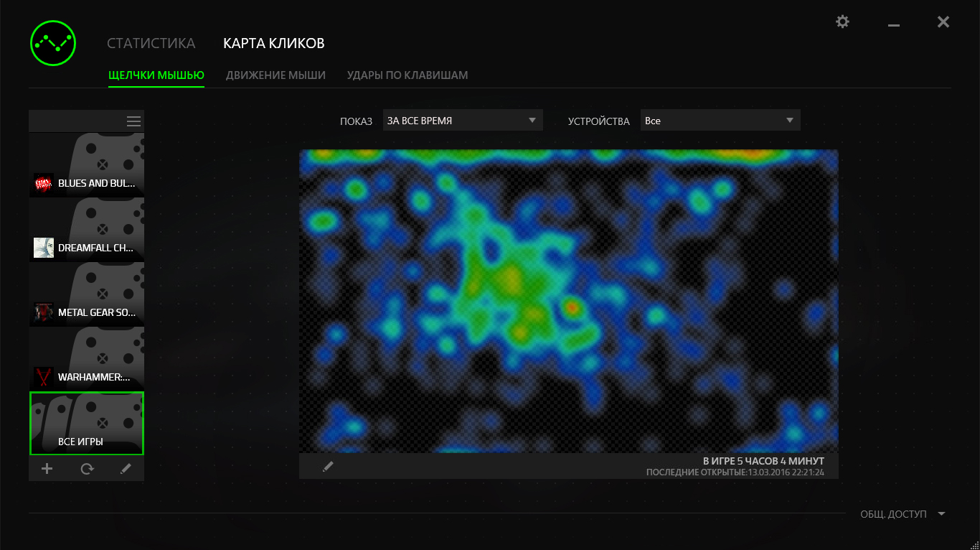Close the statistics window
Screen dimensions: 980x550
(x=943, y=22)
